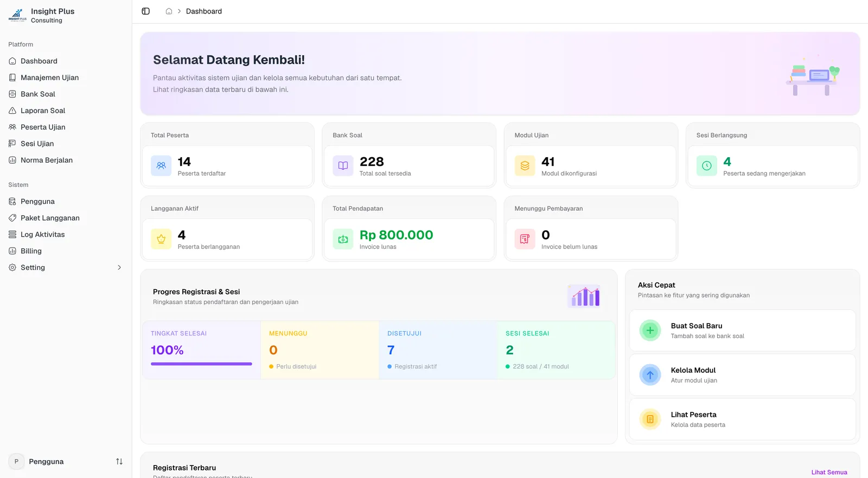Expand the Setting submenu chevron
Image resolution: width=868 pixels, height=478 pixels.
pos(119,268)
